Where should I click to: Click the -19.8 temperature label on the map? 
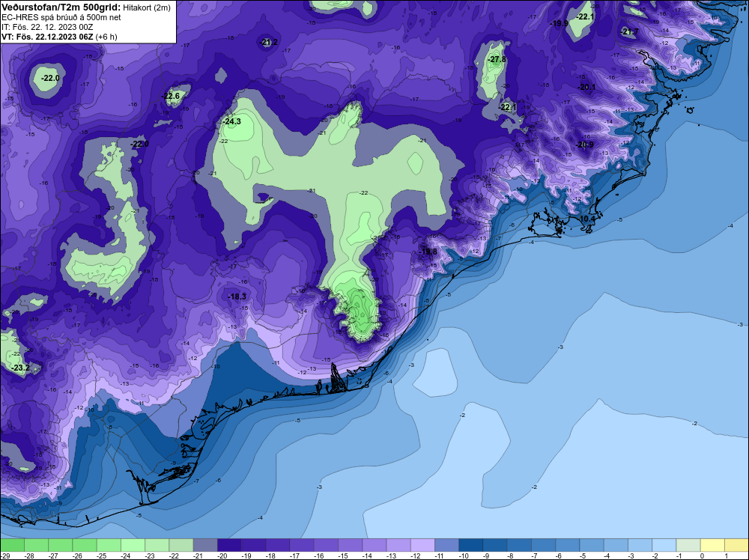(x=428, y=252)
